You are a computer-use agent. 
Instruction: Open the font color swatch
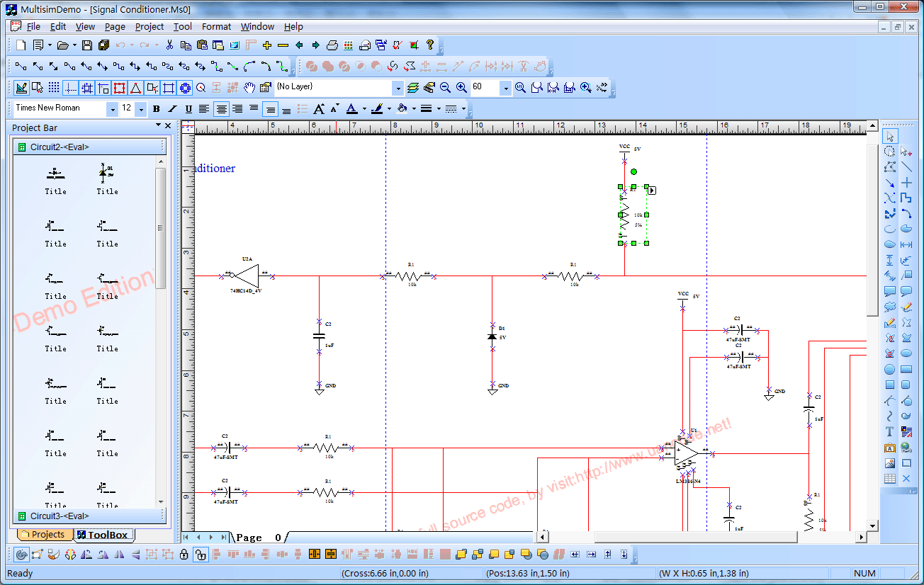[x=351, y=109]
